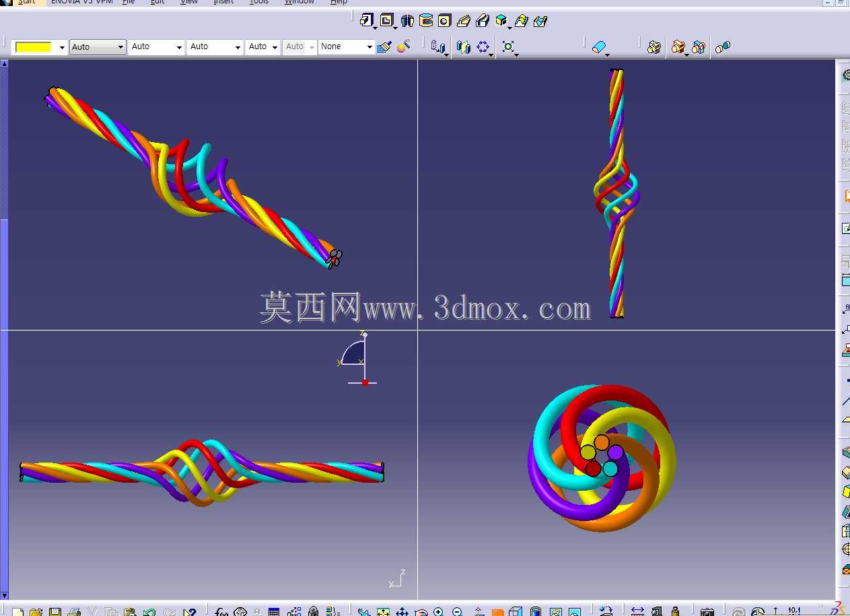Click the orange stacked blocks icon
Image resolution: width=850 pixels, height=616 pixels.
678,46
